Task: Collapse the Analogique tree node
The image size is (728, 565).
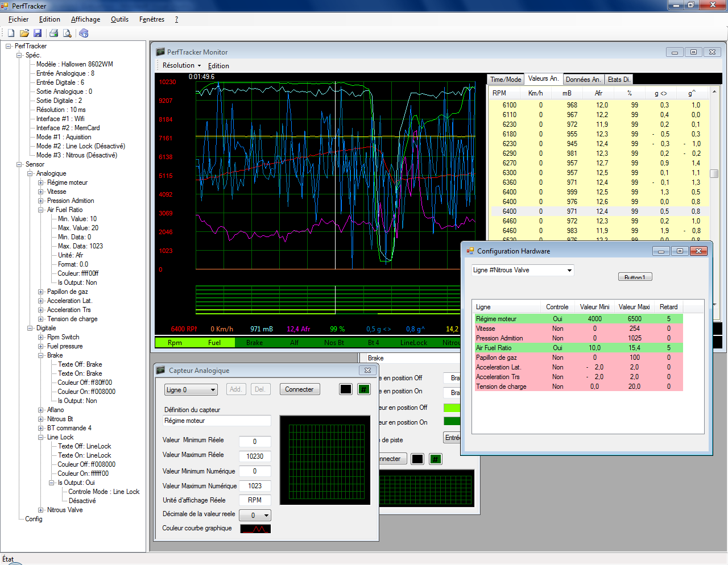Action: coord(30,173)
